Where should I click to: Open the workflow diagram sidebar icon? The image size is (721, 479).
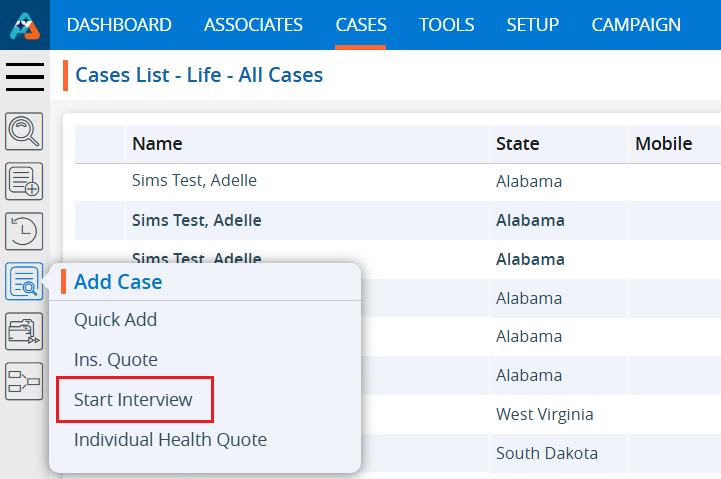[24, 381]
